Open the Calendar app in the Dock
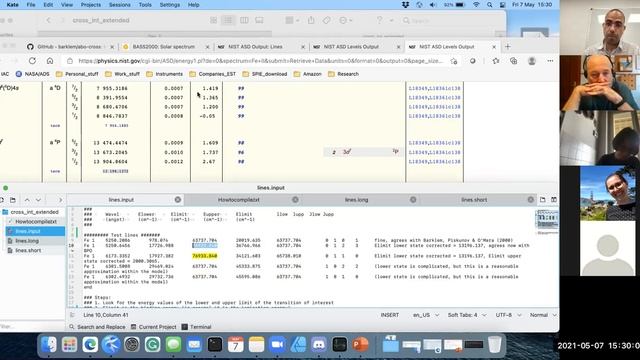Screen dimensions: 640x360 (x=236, y=345)
